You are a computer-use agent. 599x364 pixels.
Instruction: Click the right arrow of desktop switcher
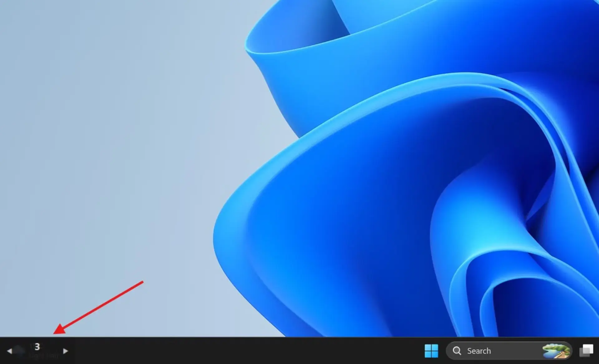pyautogui.click(x=66, y=351)
